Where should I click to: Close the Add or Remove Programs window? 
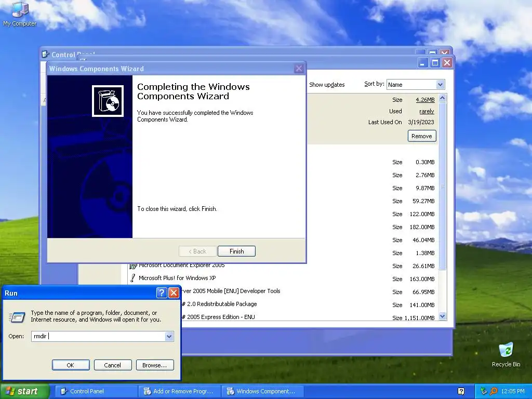447,63
